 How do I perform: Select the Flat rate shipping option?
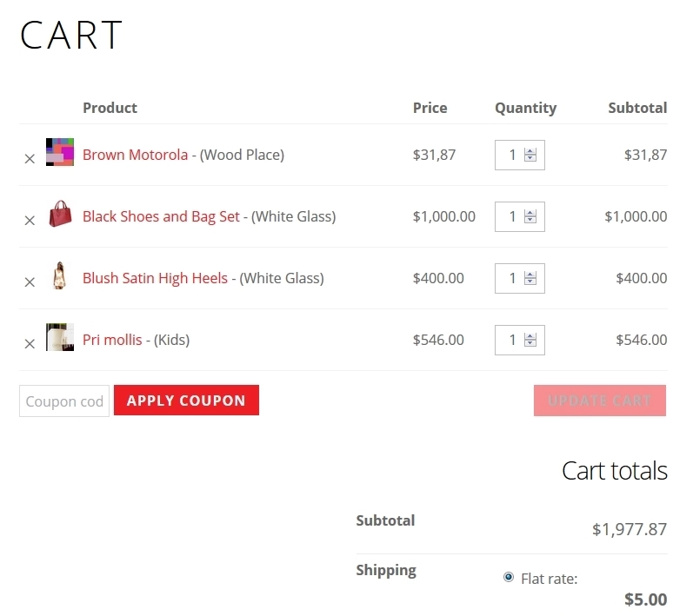point(509,577)
